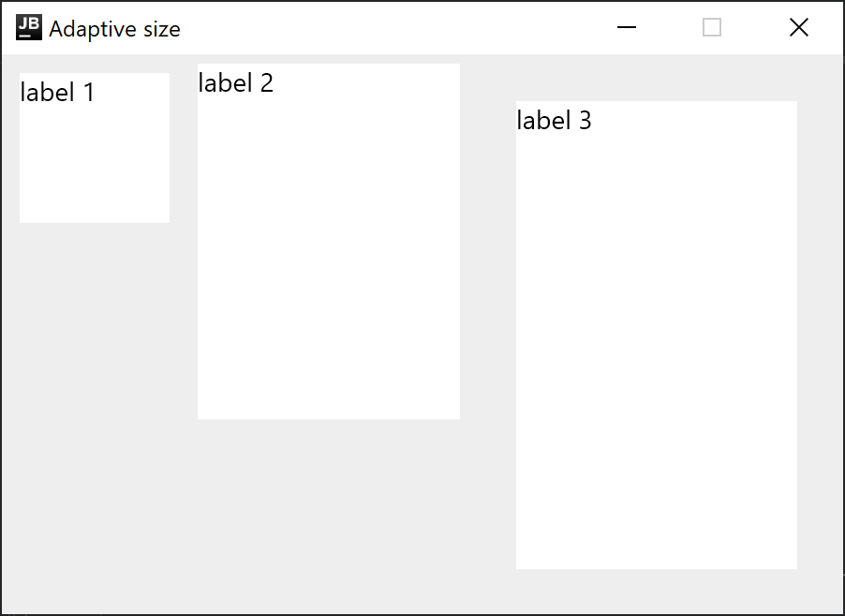
Task: Select the label 3 text
Action: (x=554, y=121)
